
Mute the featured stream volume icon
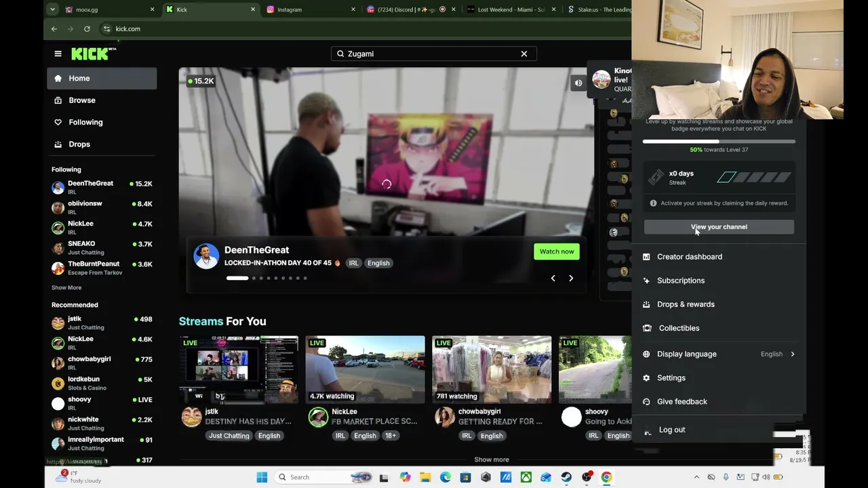pos(578,83)
